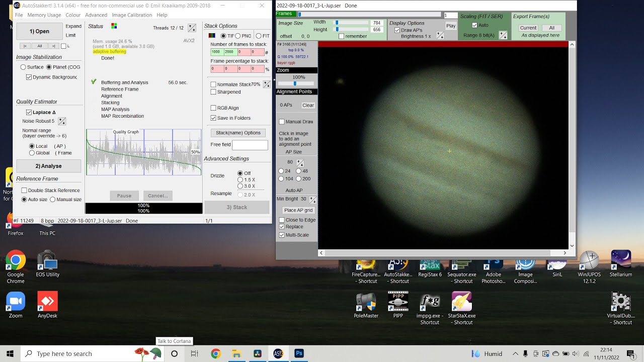The image size is (644, 362).
Task: Click Stack(name) Options button
Action: coord(238,133)
